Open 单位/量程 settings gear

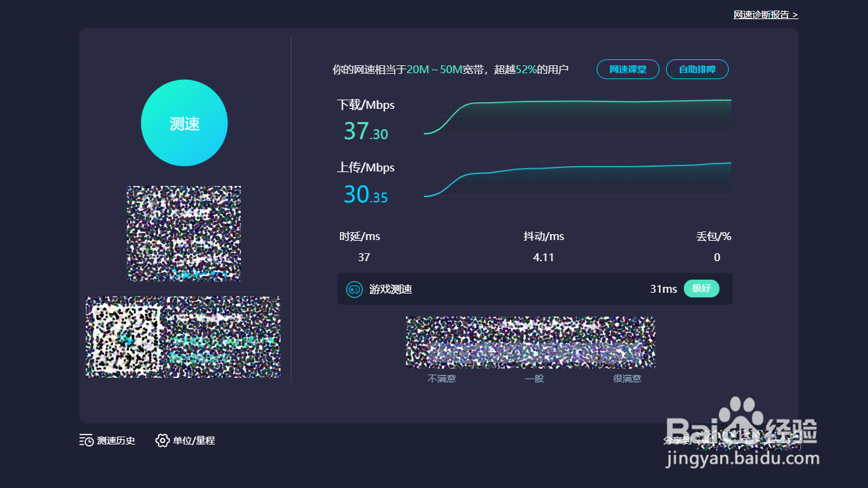coord(162,441)
